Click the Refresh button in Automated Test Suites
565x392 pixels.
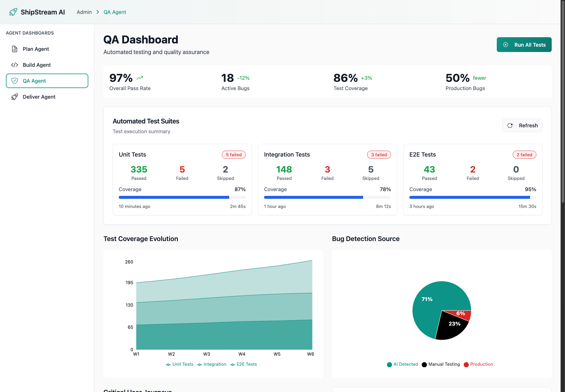pyautogui.click(x=522, y=125)
